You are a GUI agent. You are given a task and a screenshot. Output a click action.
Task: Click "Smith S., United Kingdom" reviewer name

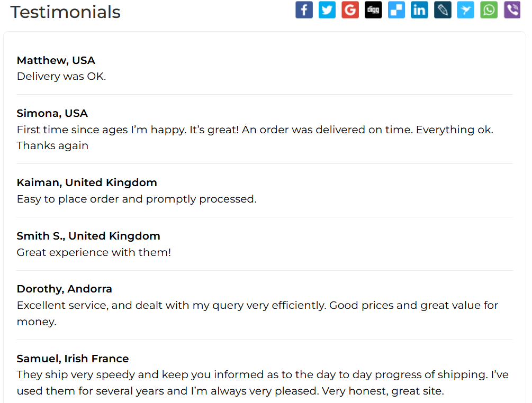tap(88, 236)
